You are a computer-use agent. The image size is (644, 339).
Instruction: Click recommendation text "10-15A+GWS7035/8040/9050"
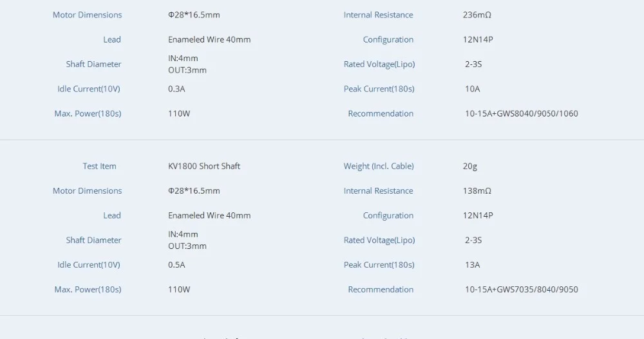(x=522, y=289)
